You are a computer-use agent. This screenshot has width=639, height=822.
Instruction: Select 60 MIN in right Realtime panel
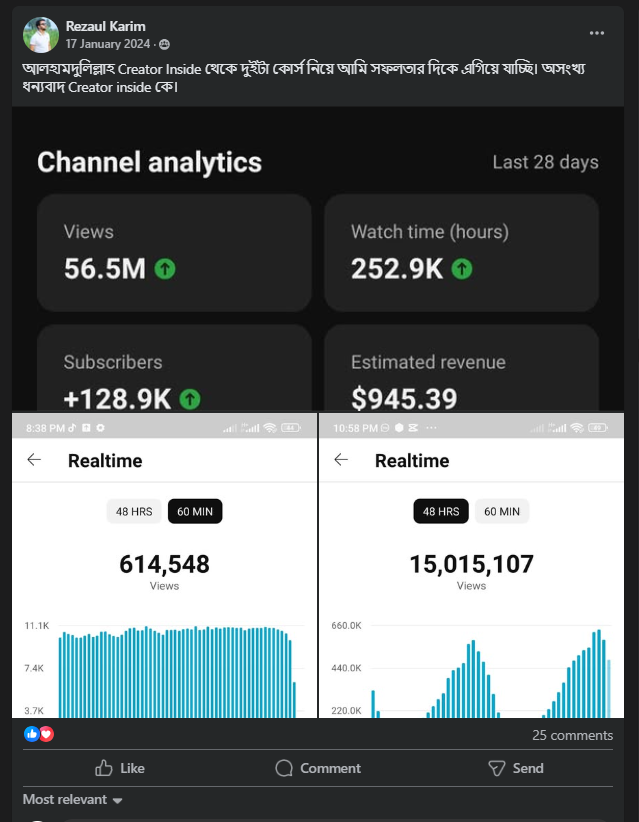(501, 511)
